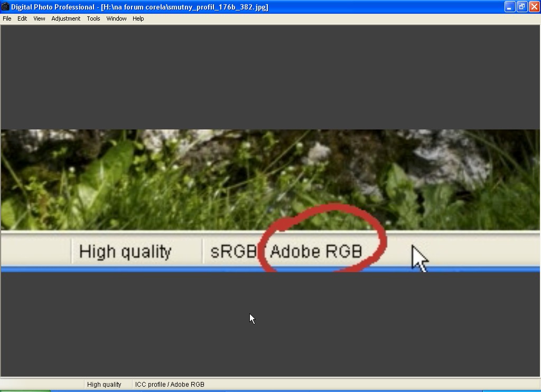Open the Tools menu

[94, 18]
